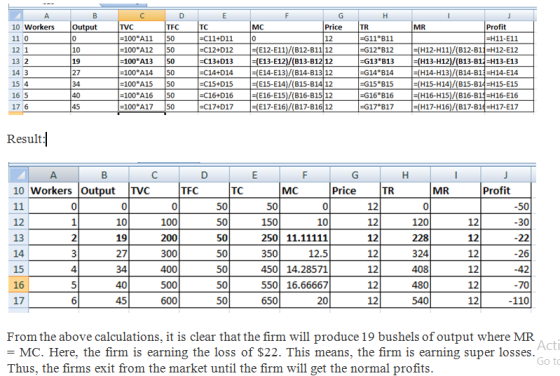
Task: Click the Output header cell in result table
Action: pyautogui.click(x=104, y=190)
